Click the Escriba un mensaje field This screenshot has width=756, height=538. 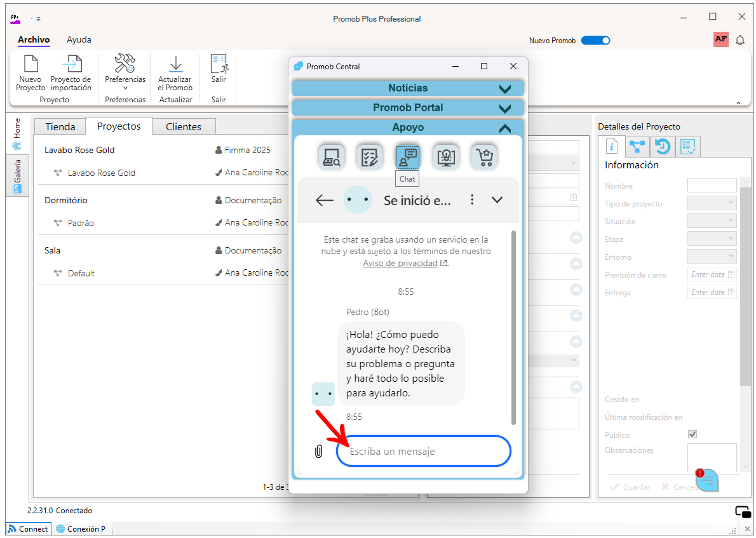click(x=423, y=451)
